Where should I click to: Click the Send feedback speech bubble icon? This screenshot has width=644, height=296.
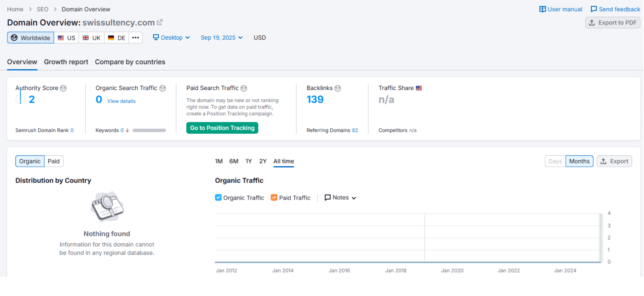[x=594, y=9]
